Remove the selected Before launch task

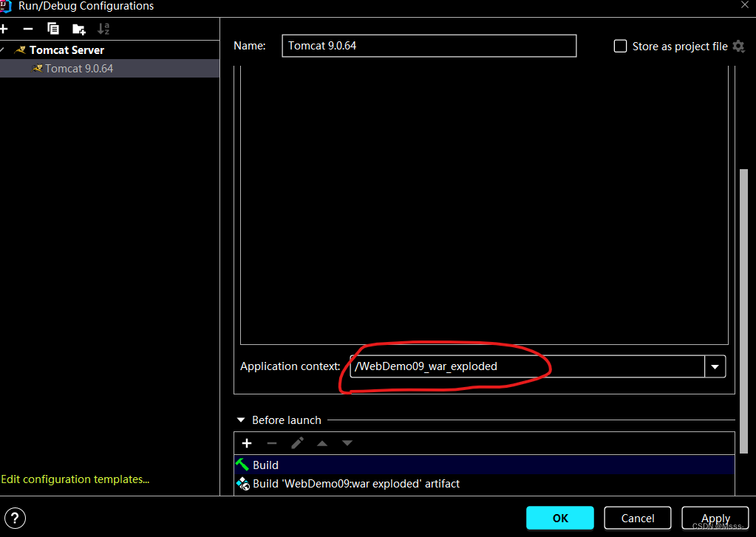[x=272, y=443]
